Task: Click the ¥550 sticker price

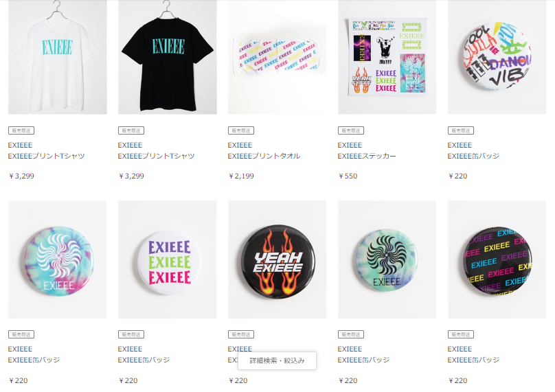Action: point(348,176)
